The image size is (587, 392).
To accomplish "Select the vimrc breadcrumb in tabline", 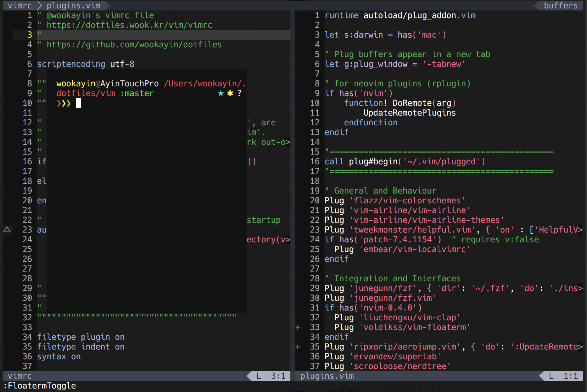I will 19,5.
